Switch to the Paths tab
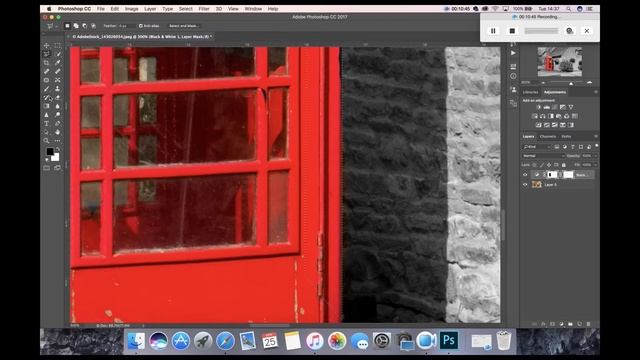 [x=566, y=136]
